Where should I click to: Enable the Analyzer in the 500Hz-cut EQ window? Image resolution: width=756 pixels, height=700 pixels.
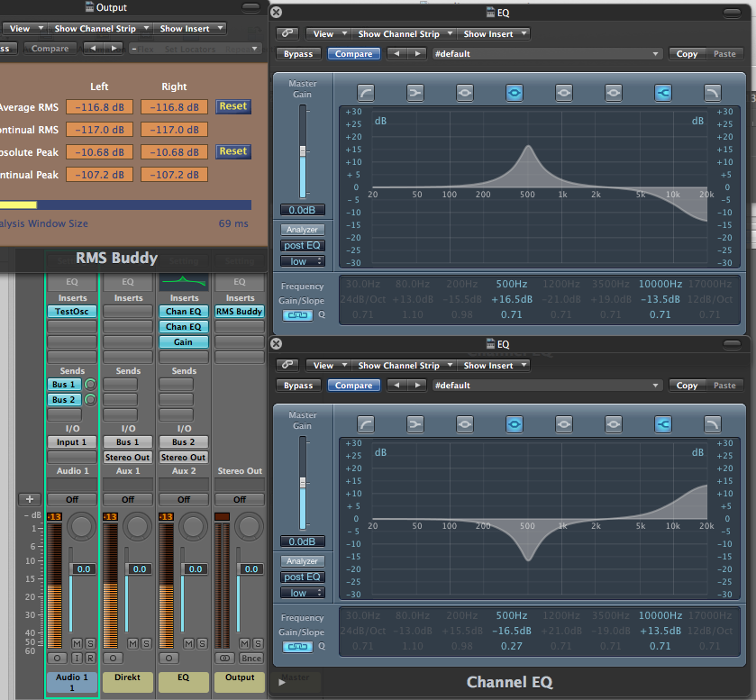[302, 561]
